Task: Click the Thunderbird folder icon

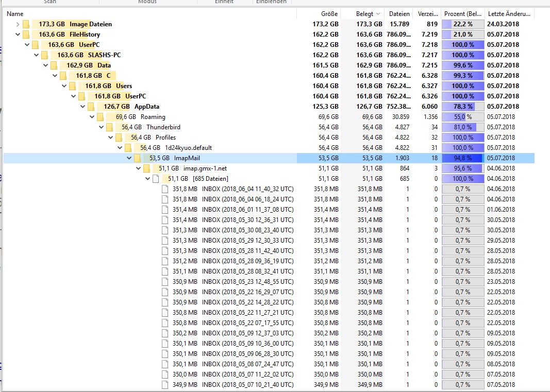Action: (x=109, y=127)
